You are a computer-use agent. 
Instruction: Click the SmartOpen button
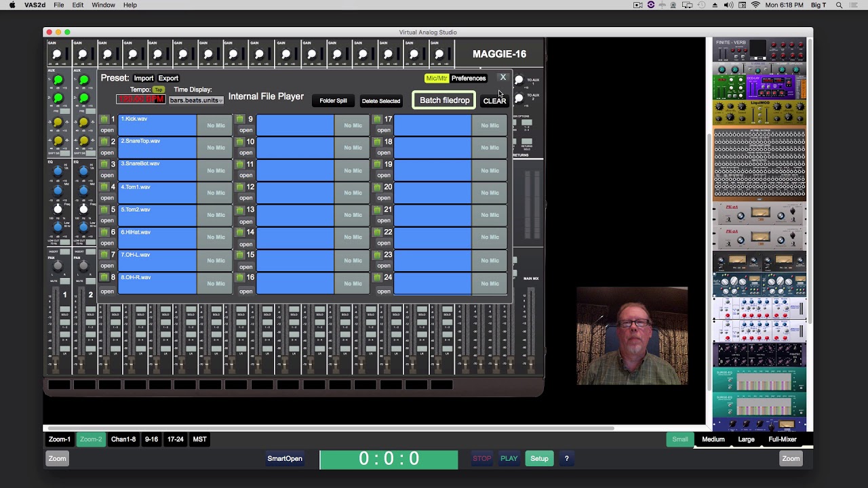pyautogui.click(x=285, y=459)
